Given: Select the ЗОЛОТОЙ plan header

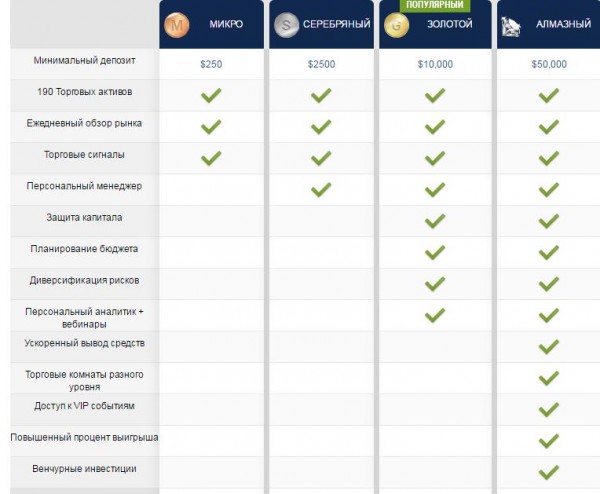Looking at the screenshot, I should (435, 24).
